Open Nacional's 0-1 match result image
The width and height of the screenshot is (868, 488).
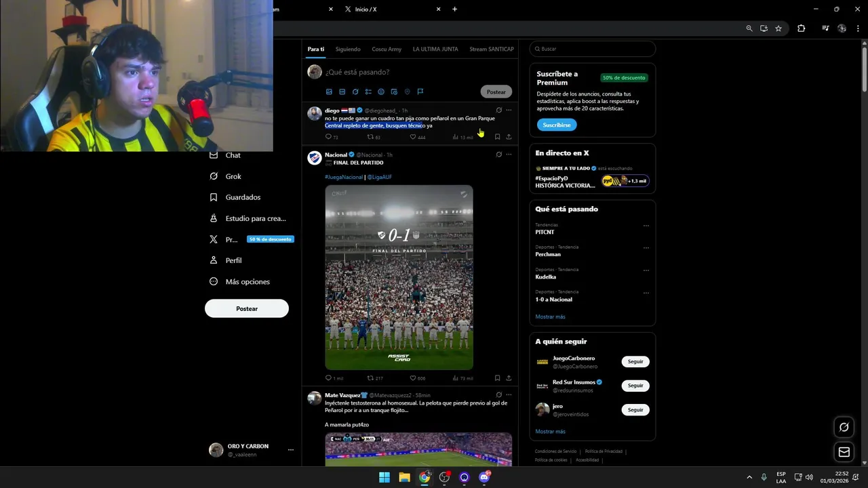(x=399, y=277)
